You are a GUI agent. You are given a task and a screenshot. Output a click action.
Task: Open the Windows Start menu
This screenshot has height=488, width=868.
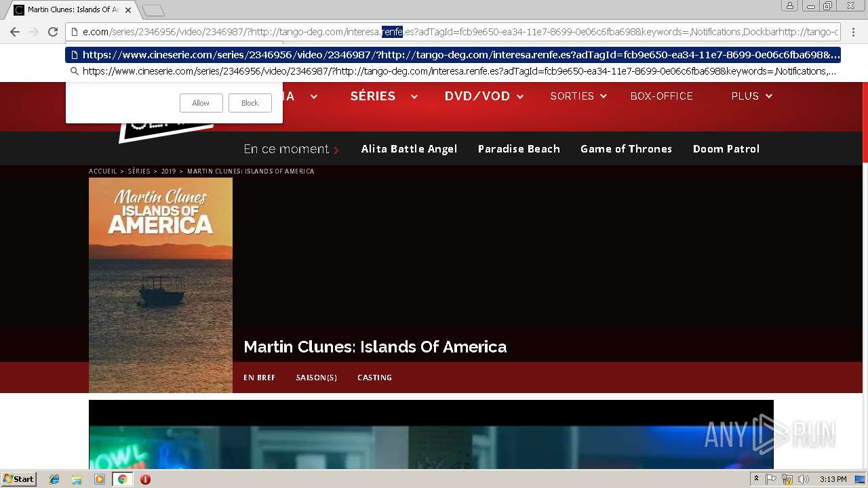pos(19,479)
